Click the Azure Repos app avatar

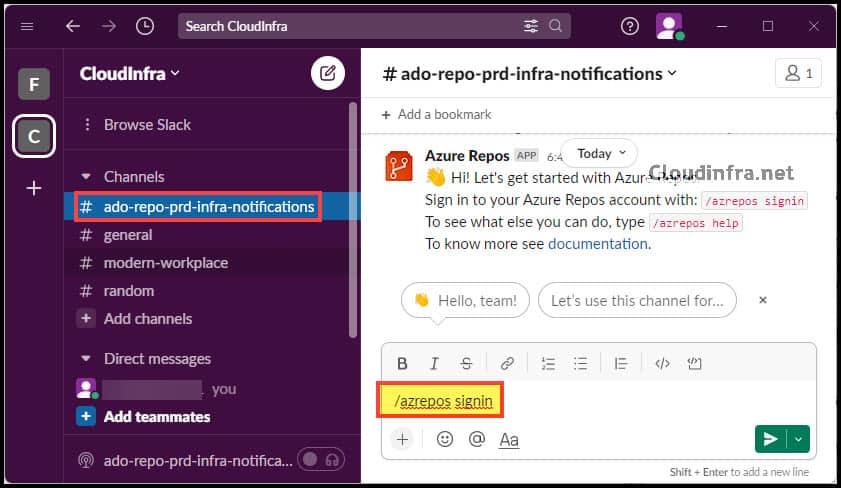[x=399, y=166]
